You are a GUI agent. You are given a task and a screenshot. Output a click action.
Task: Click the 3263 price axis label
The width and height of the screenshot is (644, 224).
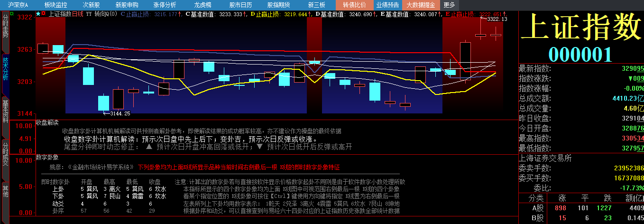click(x=25, y=49)
